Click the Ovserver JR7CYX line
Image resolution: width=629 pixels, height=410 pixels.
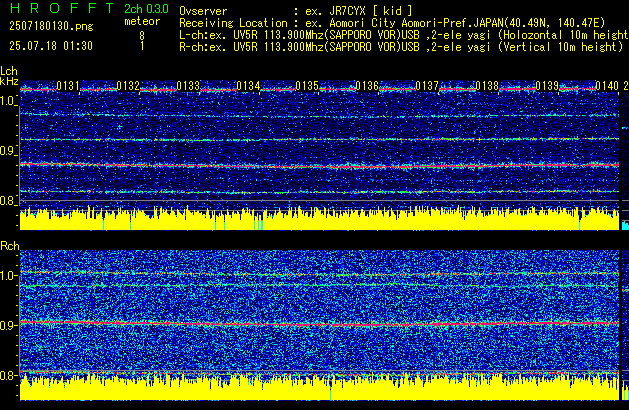296,11
